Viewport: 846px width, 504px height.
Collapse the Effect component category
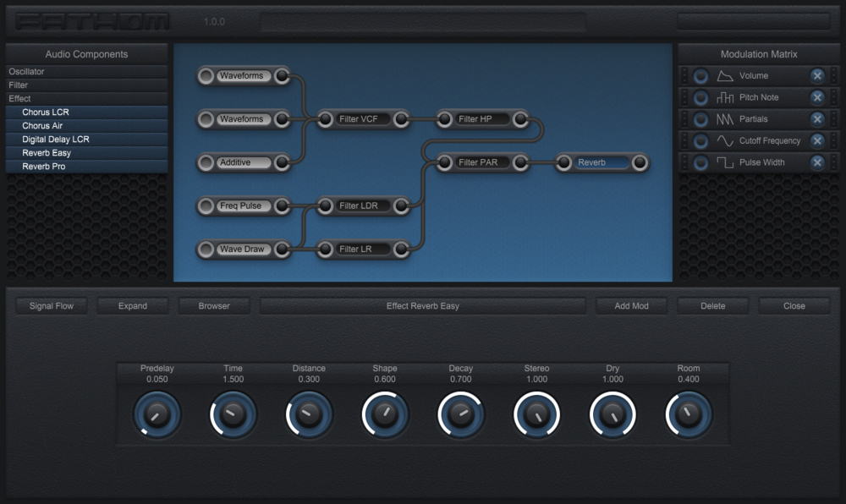click(x=87, y=99)
